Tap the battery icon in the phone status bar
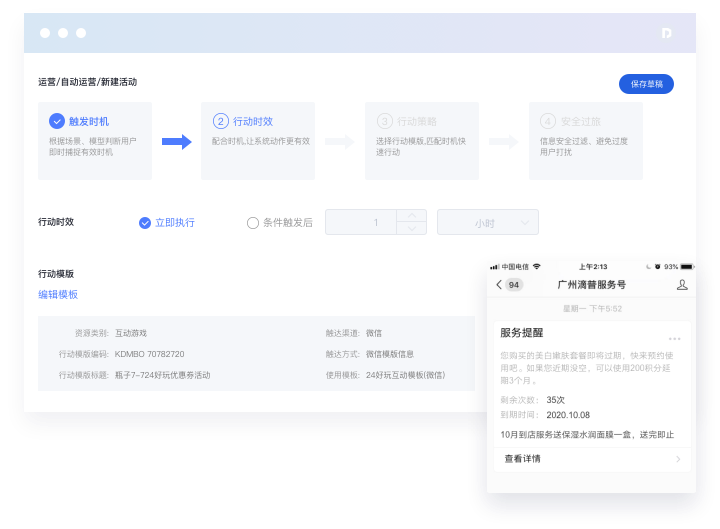 coord(686,267)
